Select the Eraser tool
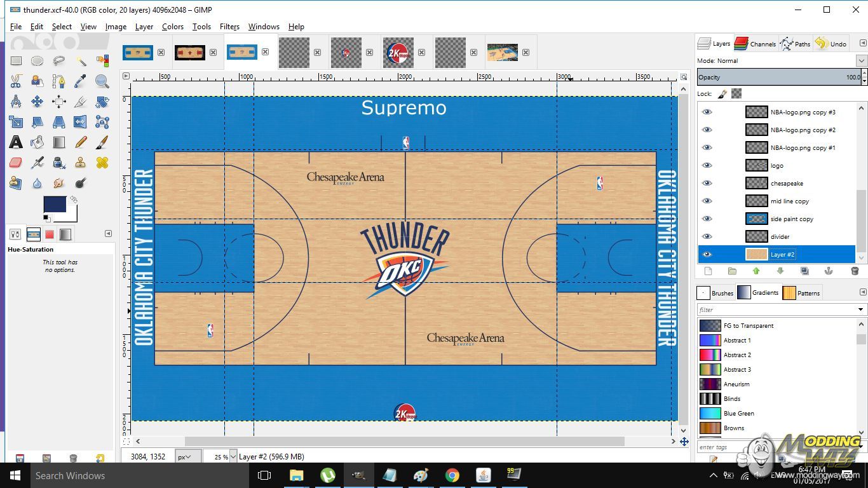 16,163
